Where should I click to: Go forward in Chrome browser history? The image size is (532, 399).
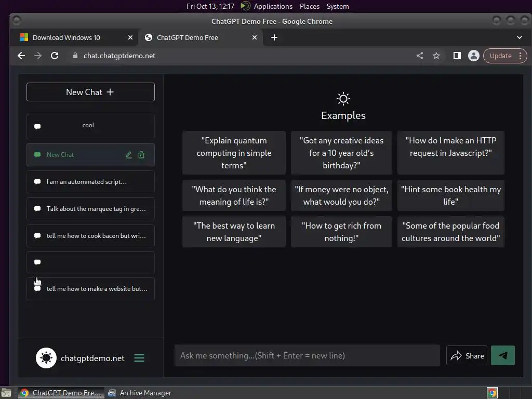coord(38,56)
